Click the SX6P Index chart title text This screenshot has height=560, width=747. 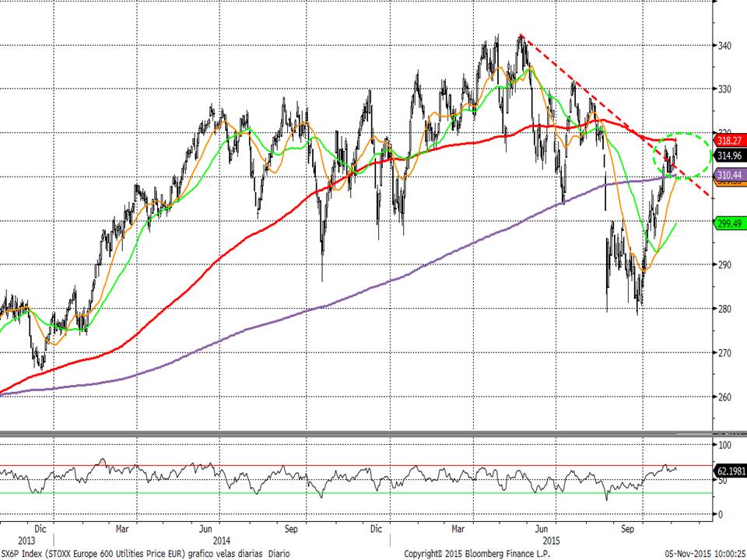coord(145,554)
